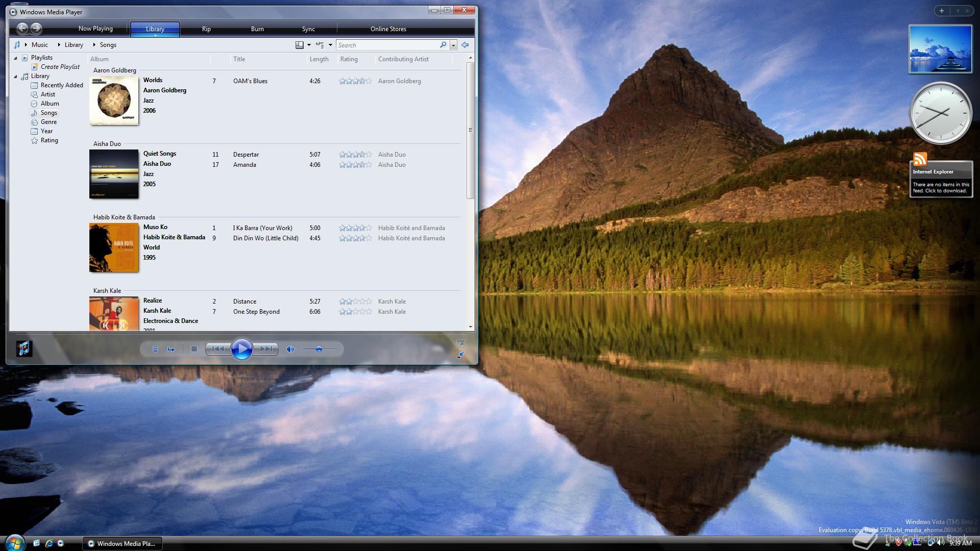Viewport: 980px width, 551px height.
Task: Open the Online Stores tab
Action: click(x=388, y=29)
